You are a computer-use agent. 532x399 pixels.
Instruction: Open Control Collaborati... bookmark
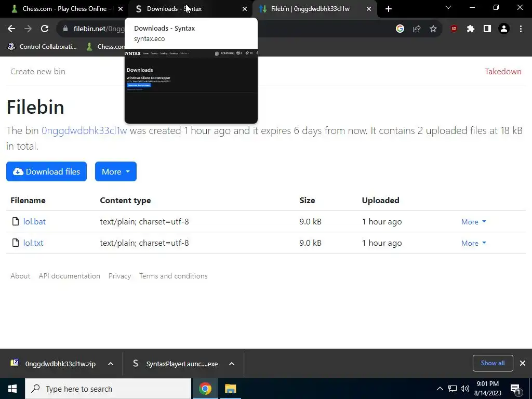pyautogui.click(x=42, y=47)
